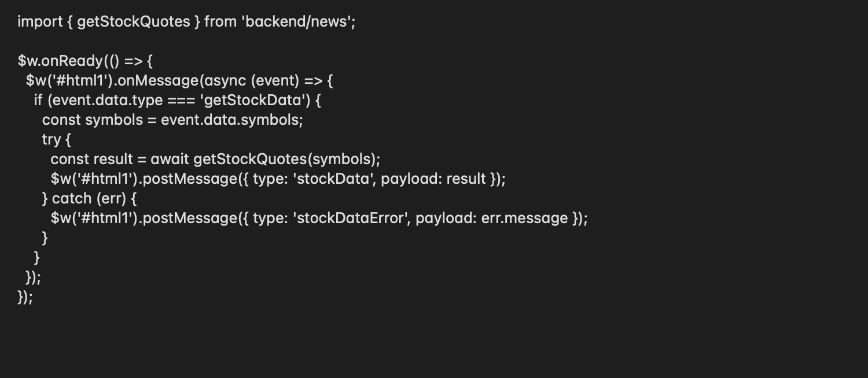Click err.message in error payload

coord(524,218)
